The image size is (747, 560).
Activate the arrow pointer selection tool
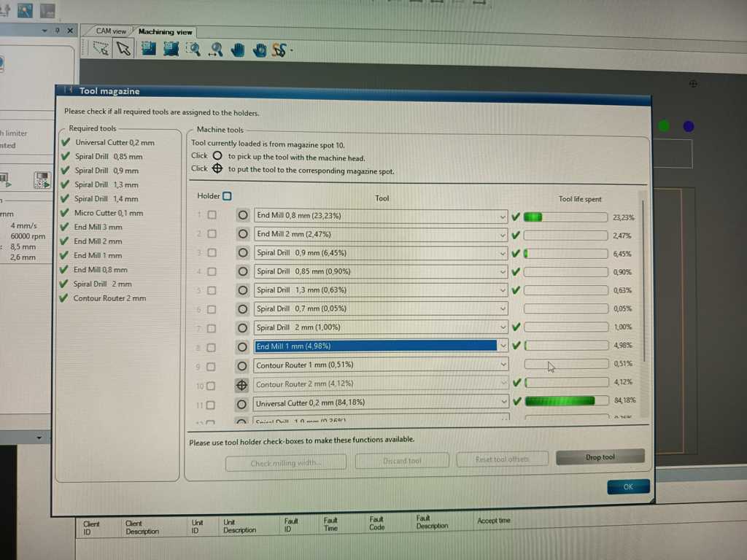(x=123, y=49)
